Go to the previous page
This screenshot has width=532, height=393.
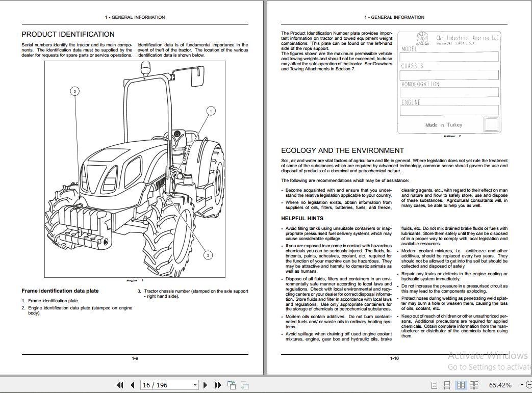point(132,385)
